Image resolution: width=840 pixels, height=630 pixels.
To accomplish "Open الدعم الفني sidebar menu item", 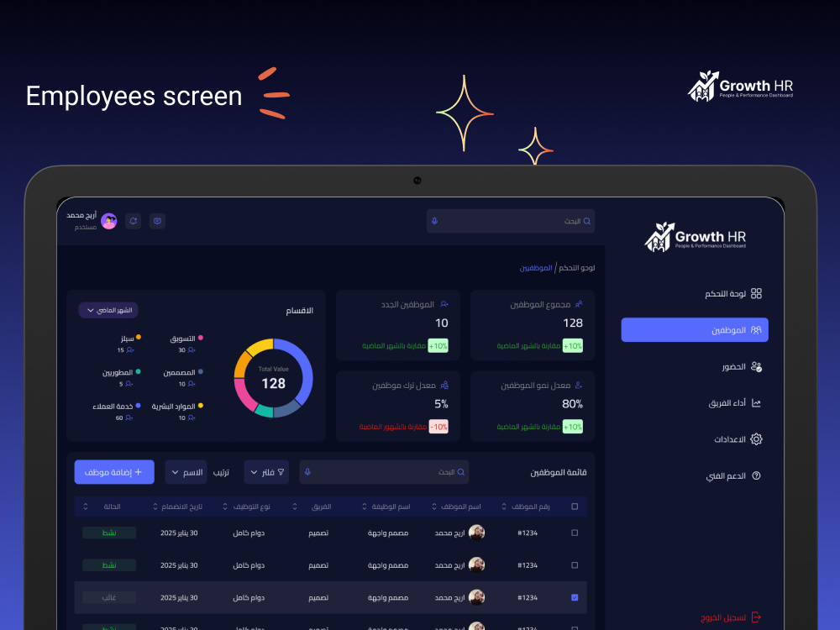I will (x=695, y=475).
